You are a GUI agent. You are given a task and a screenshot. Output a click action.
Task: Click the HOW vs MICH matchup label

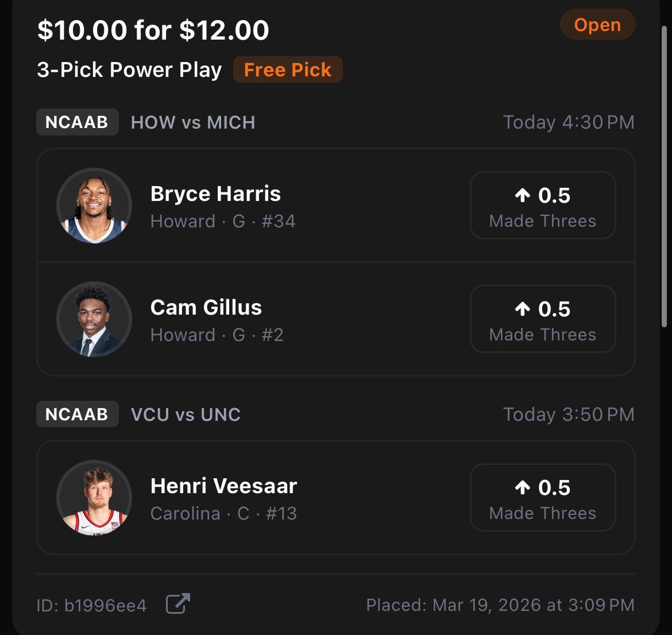point(193,122)
